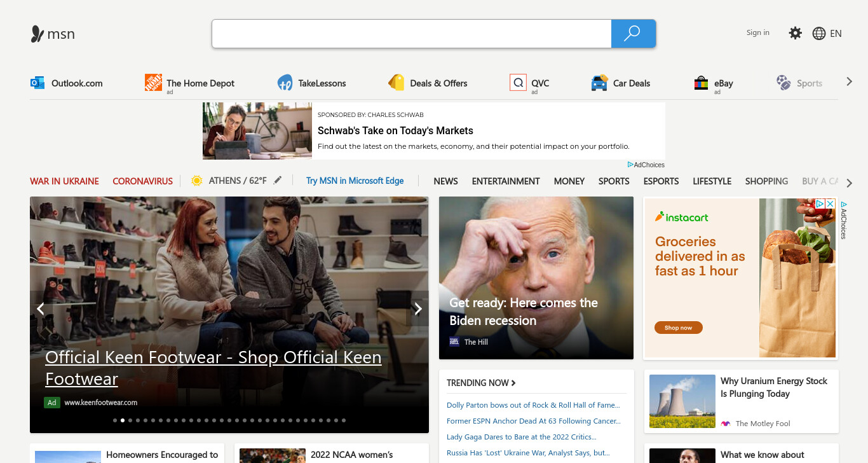
Task: Click the MSN butterfly logo
Action: click(37, 34)
